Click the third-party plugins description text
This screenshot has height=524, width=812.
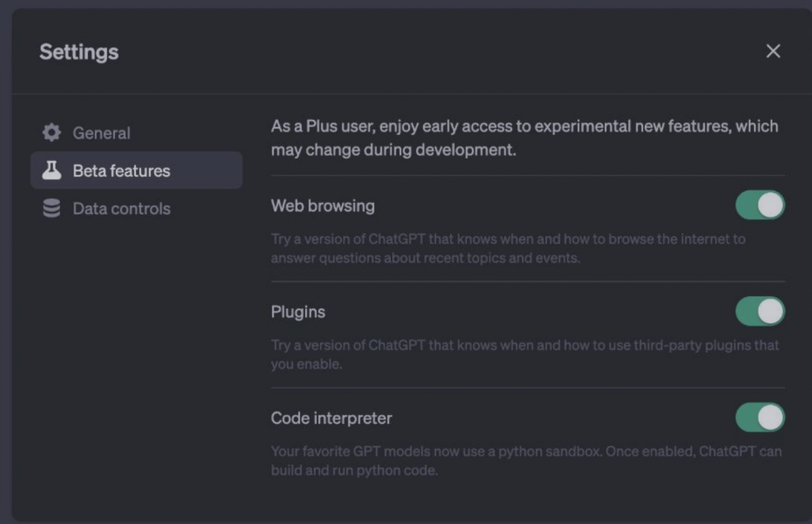[x=524, y=354]
